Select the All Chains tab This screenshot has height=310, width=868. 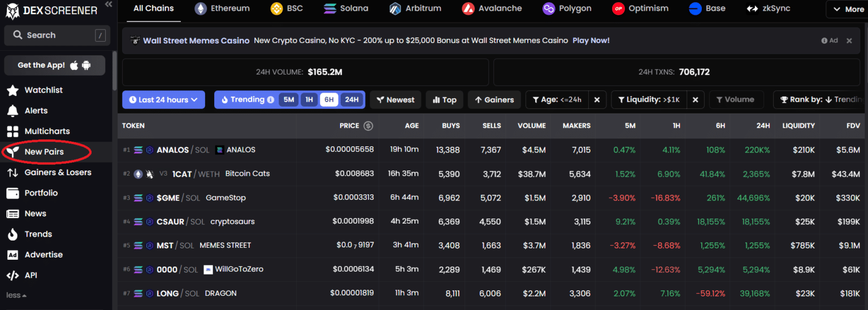click(154, 8)
